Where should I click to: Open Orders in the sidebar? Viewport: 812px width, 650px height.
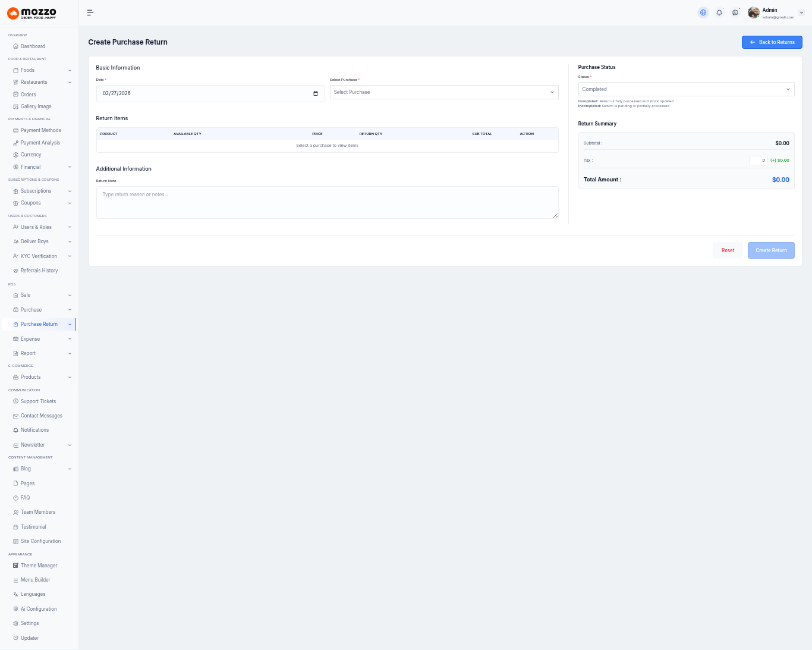[29, 95]
